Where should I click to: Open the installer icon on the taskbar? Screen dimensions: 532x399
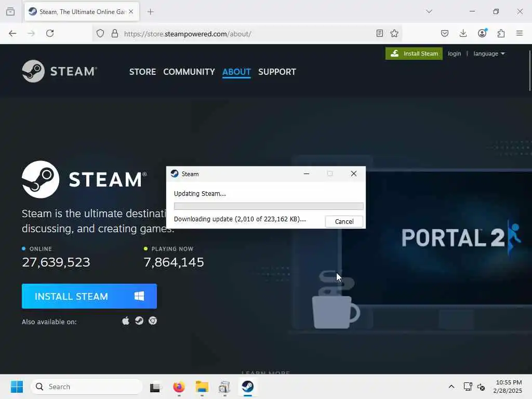(224, 387)
